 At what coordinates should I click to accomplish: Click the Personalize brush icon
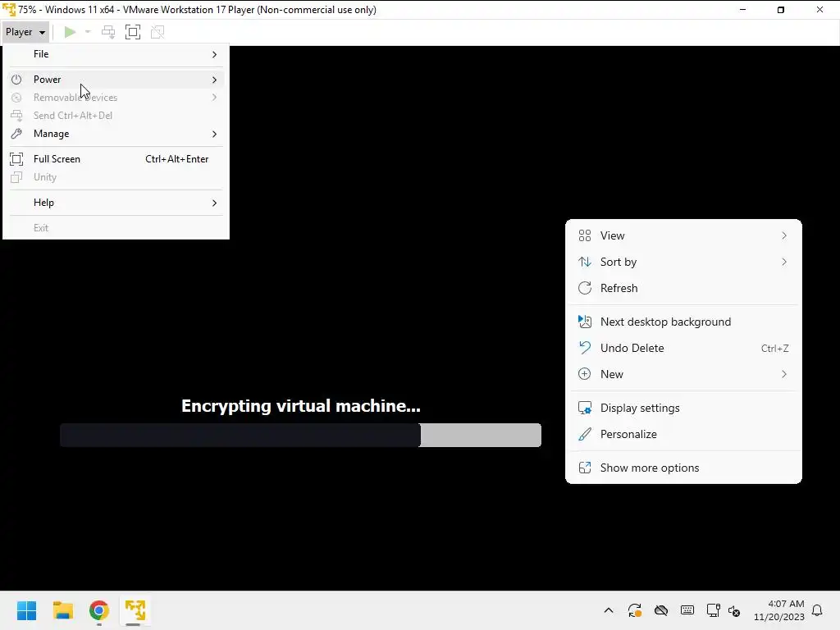585,434
